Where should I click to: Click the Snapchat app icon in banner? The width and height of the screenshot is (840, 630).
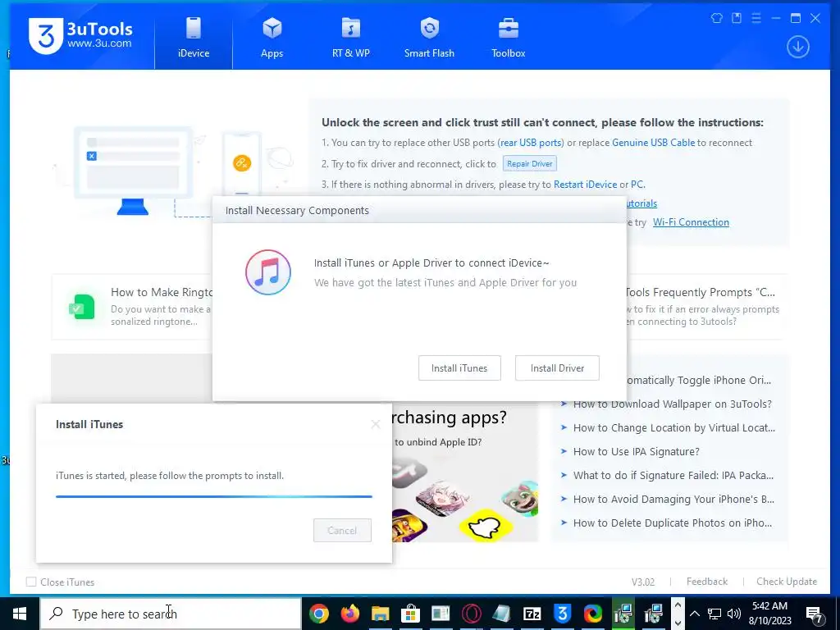486,526
